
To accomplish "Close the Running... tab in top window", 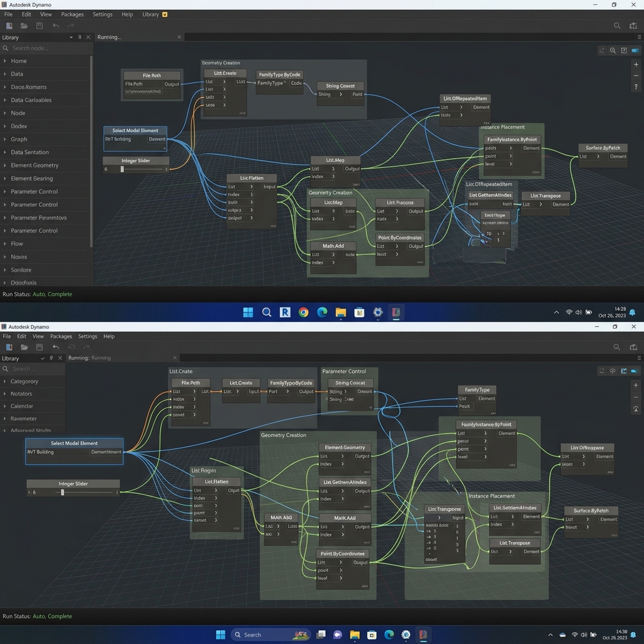I will point(179,37).
